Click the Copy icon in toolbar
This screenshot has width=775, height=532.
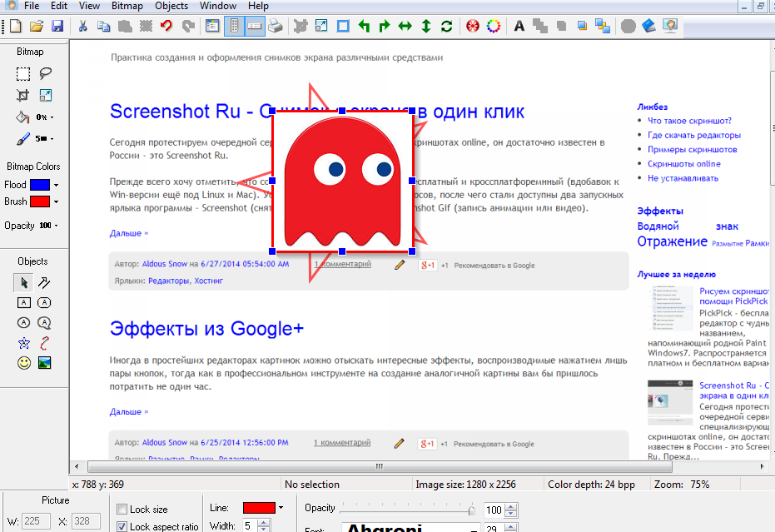(103, 26)
